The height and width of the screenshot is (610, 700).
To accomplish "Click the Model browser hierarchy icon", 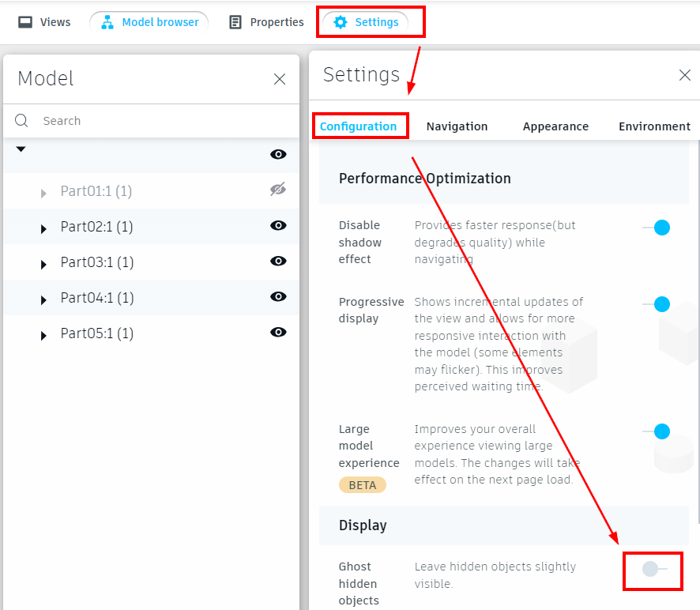I will (108, 22).
